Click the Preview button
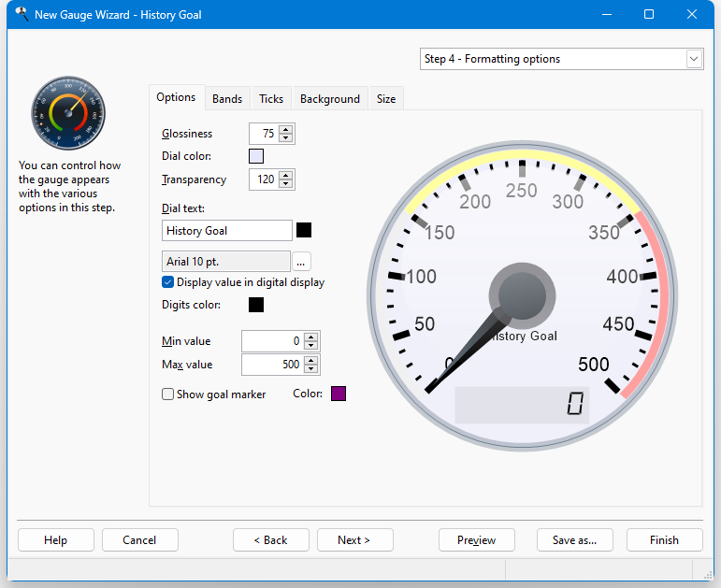The width and height of the screenshot is (721, 588). tap(476, 539)
